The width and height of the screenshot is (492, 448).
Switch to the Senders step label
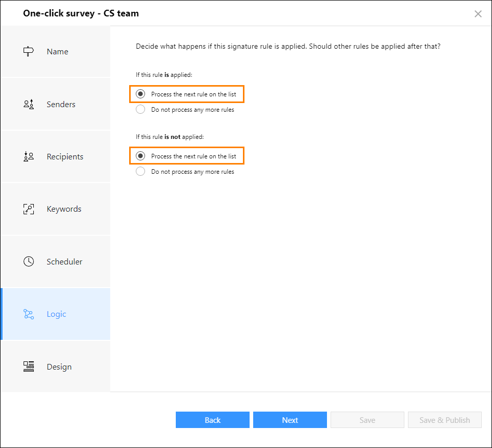[61, 104]
